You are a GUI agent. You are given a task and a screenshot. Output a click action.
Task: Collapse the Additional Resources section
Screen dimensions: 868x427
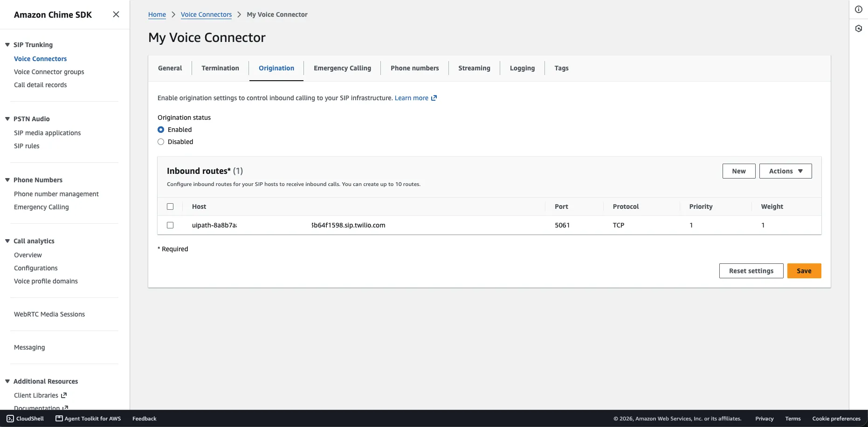tap(7, 381)
